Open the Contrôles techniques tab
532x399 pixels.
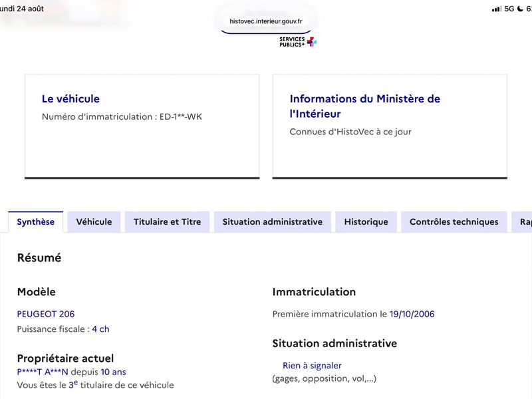click(x=454, y=222)
